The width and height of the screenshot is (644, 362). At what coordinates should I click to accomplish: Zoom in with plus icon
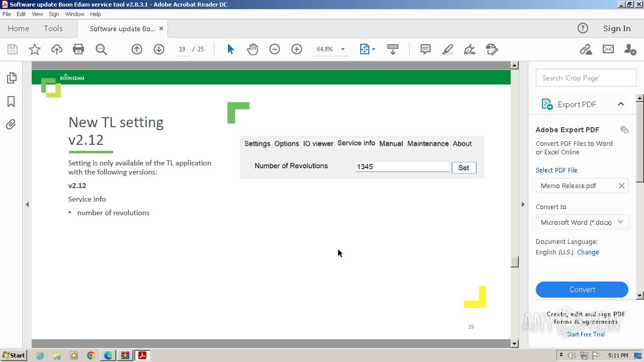pyautogui.click(x=297, y=49)
